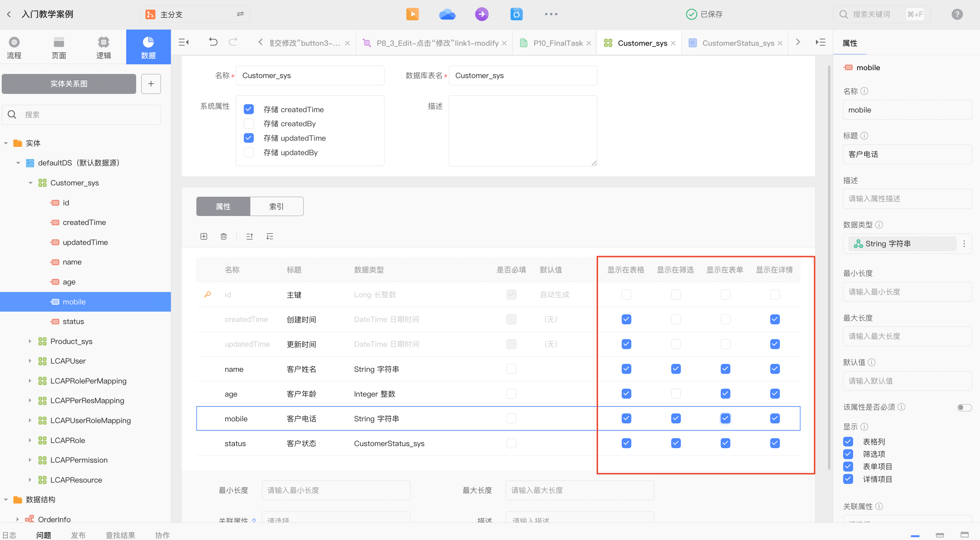Click the blue cloud icon
Screen dimensions: 980x540
point(447,14)
